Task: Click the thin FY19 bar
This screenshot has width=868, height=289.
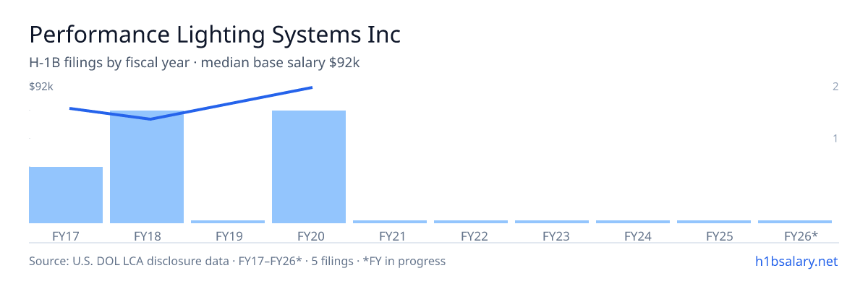Action: (x=228, y=222)
